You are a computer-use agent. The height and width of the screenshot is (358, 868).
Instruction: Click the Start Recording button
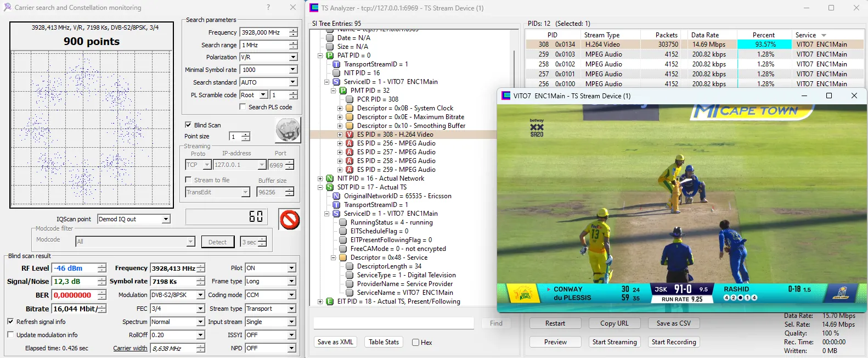point(673,342)
